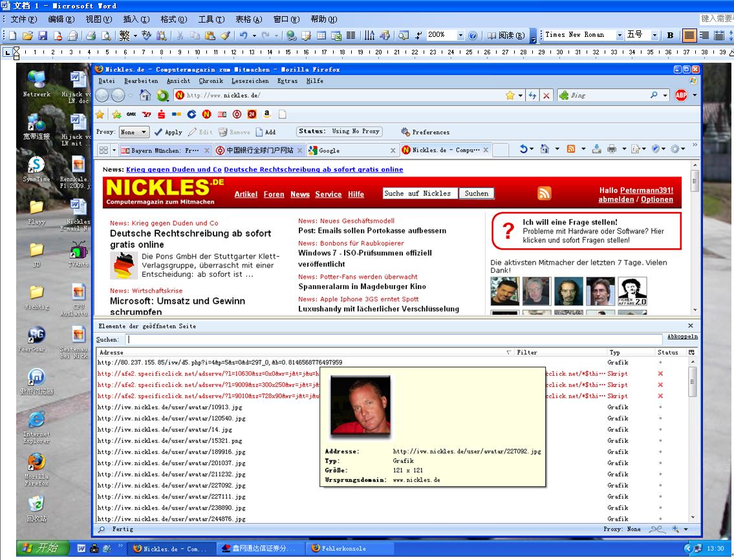734x560 pixels.
Task: Expand the 繁 conversion dropdown arrow
Action: [135, 36]
